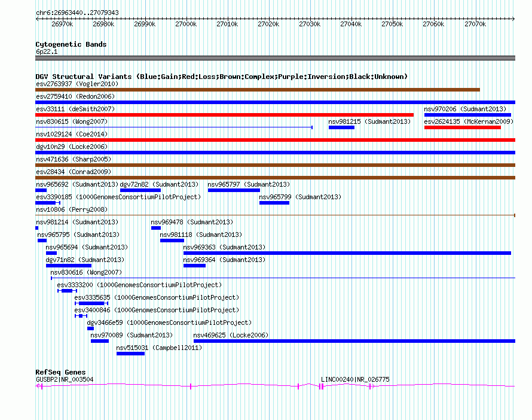
Task: Click the long blue nsv969363 gain bar
Action: point(347,253)
